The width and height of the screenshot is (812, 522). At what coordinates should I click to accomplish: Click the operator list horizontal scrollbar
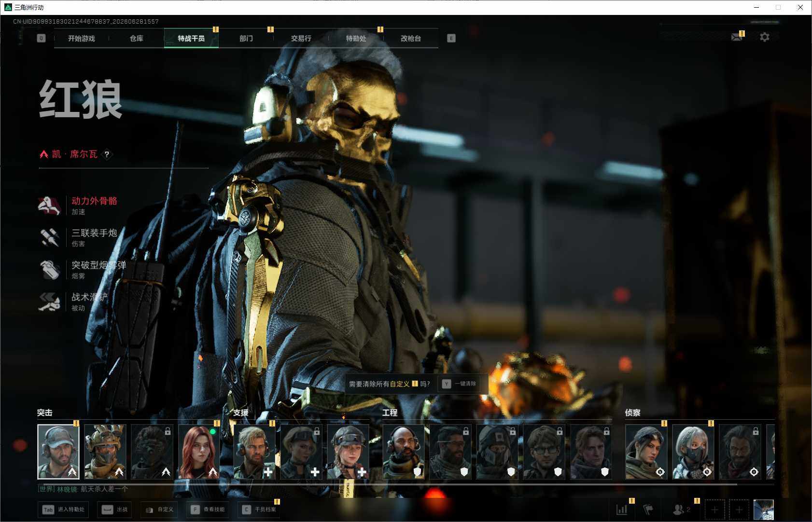(390, 484)
